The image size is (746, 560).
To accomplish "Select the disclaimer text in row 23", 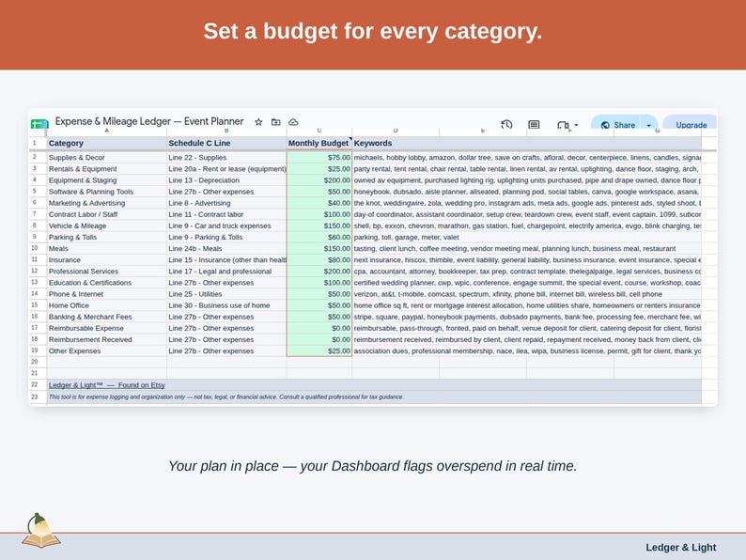I will pyautogui.click(x=226, y=397).
